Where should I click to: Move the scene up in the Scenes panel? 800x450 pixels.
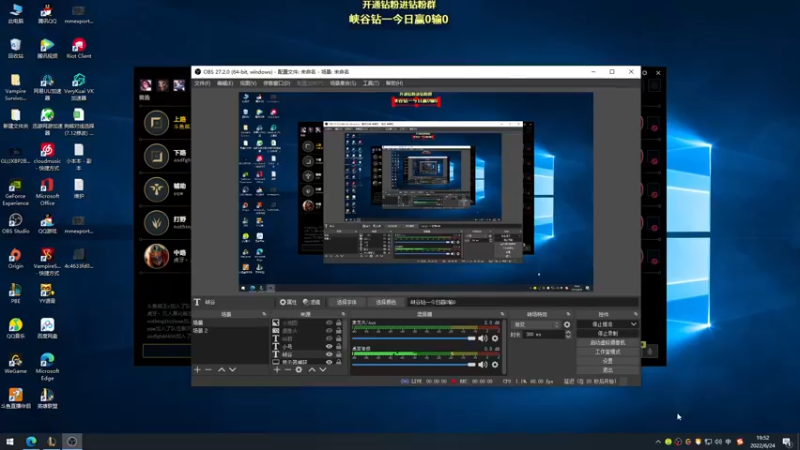tap(221, 369)
